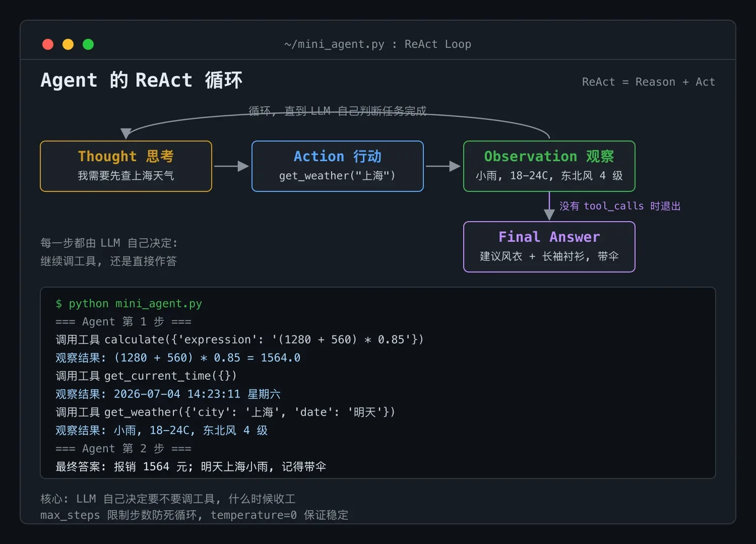Click the "调用工具 get_weather" terminal line
The width and height of the screenshot is (756, 544).
(225, 413)
